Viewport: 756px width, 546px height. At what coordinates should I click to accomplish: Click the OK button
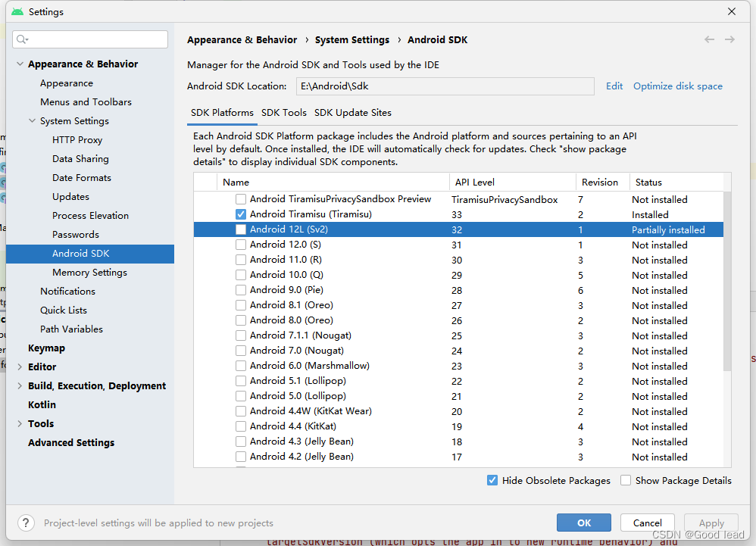pos(584,523)
